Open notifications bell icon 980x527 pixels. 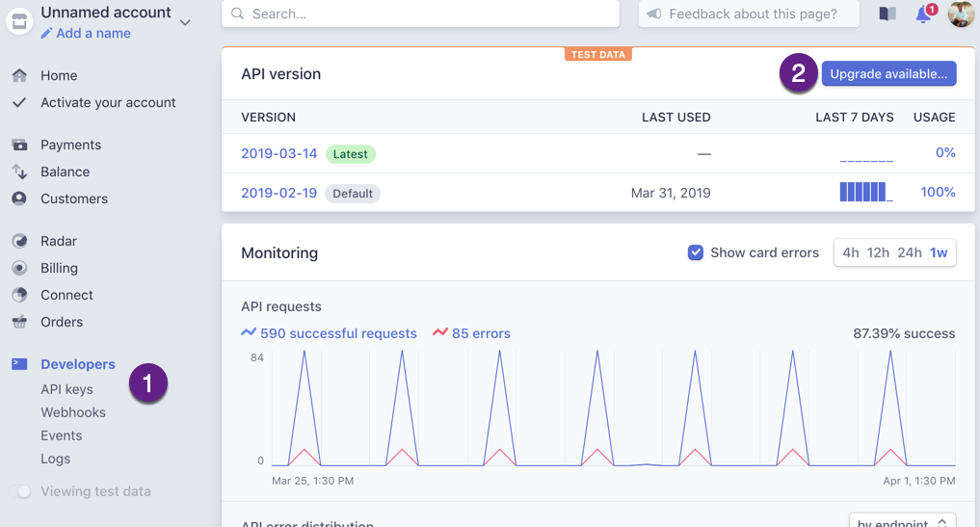pyautogui.click(x=923, y=13)
